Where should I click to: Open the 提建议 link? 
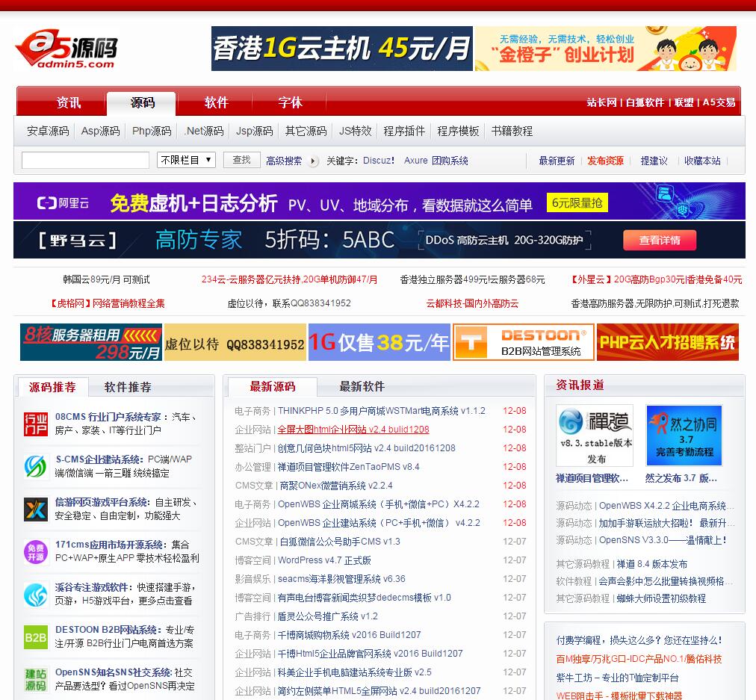pos(654,161)
